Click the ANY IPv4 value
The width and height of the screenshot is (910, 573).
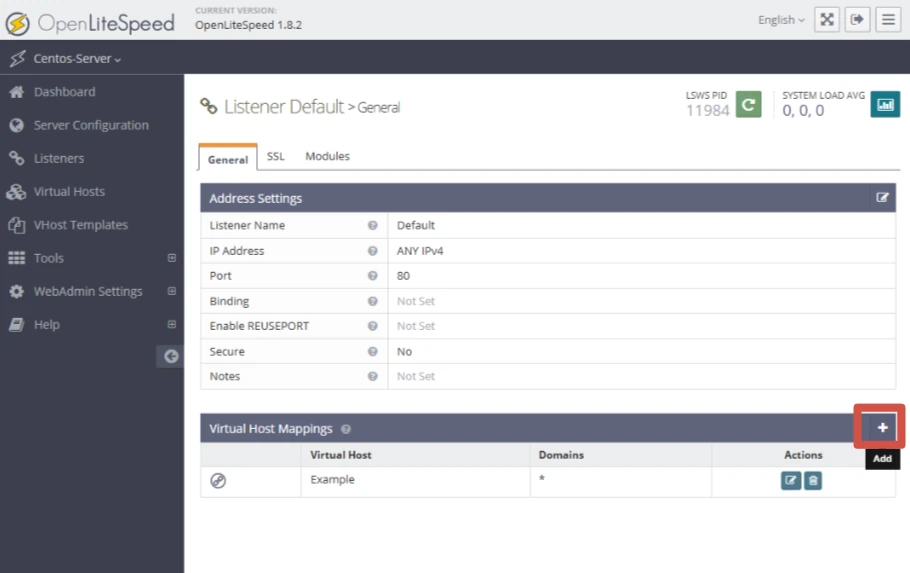420,251
